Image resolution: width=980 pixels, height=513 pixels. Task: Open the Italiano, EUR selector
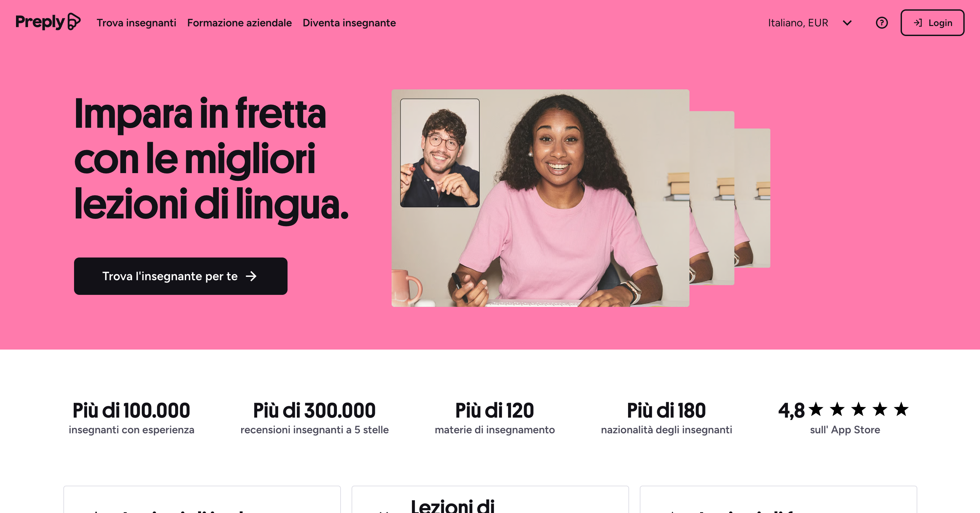pos(810,23)
